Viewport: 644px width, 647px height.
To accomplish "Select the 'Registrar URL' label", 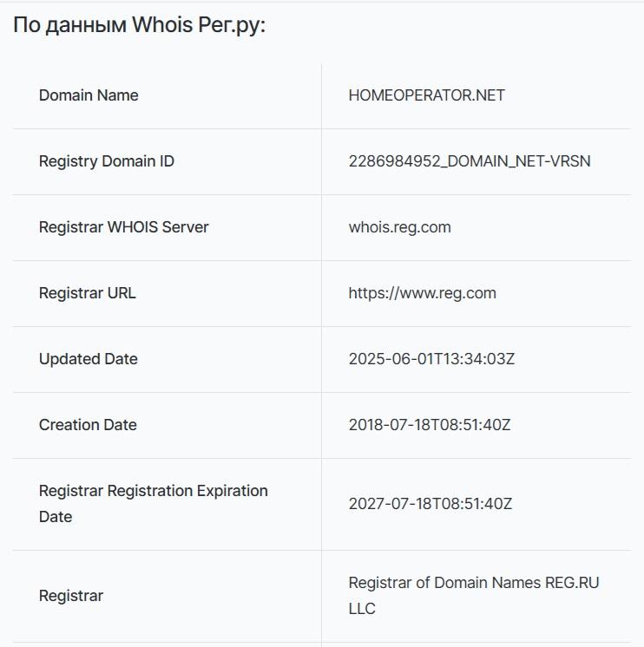I will pyautogui.click(x=88, y=293).
